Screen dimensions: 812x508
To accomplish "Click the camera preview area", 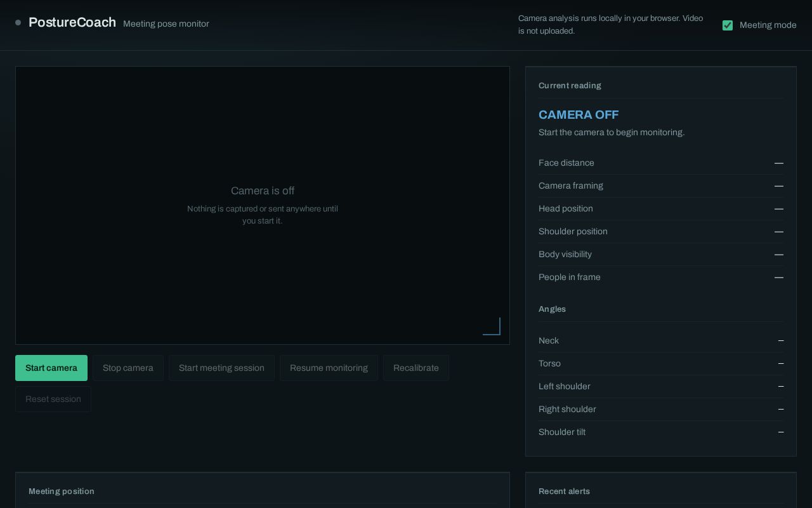I will click(263, 205).
